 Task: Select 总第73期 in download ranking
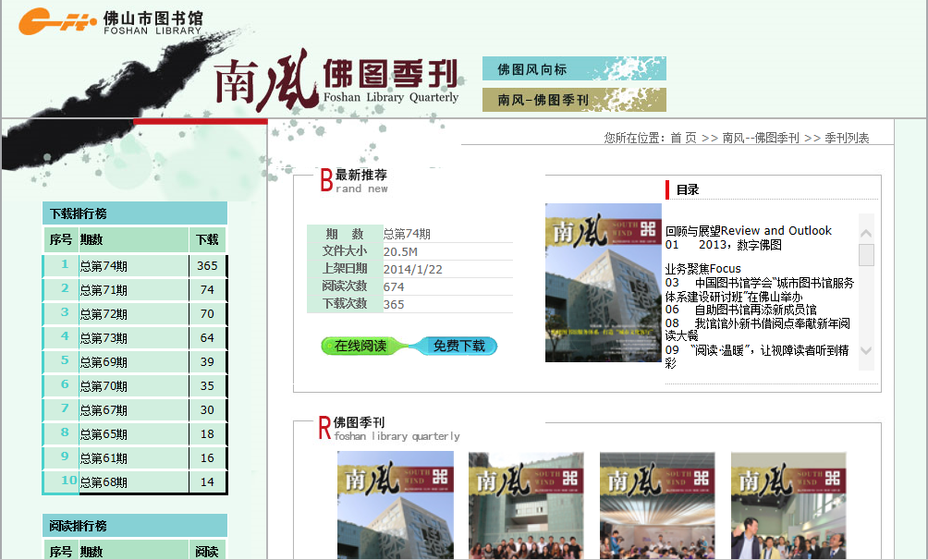104,338
